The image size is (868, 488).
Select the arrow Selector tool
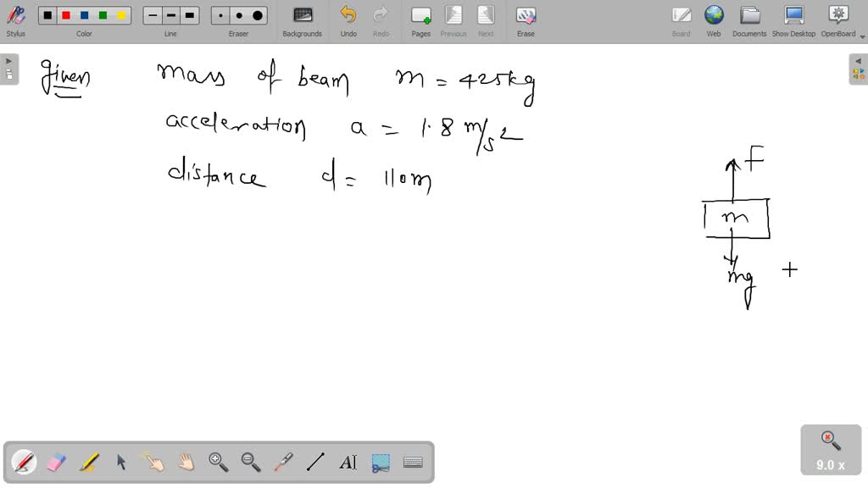pyautogui.click(x=121, y=462)
